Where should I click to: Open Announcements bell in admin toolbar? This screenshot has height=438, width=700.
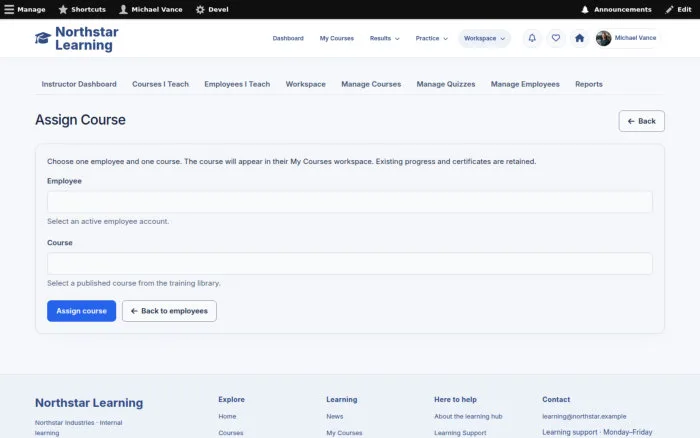(x=616, y=9)
